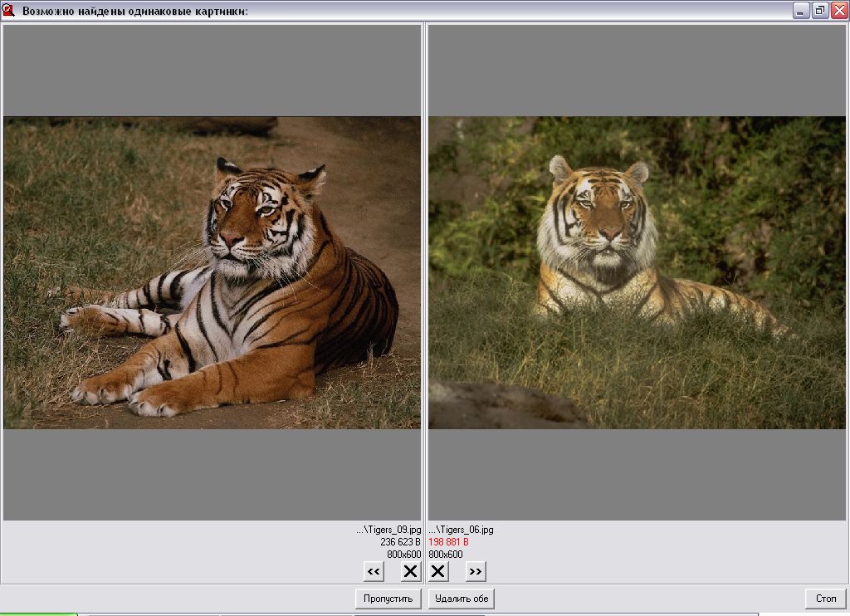Click the Tigers_06.jpg file name label

point(461,530)
